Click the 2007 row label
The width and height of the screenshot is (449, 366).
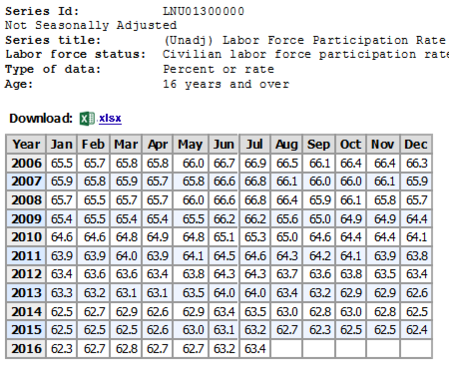click(26, 181)
